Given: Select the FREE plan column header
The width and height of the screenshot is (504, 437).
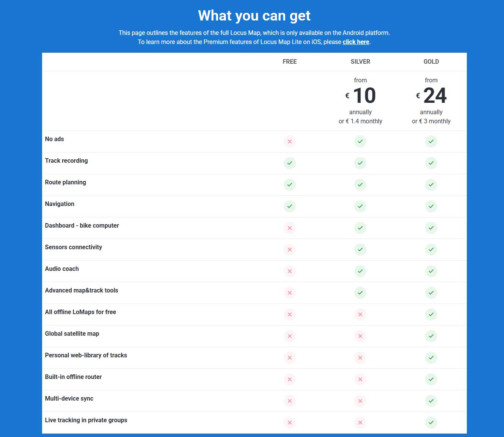Looking at the screenshot, I should coord(290,62).
